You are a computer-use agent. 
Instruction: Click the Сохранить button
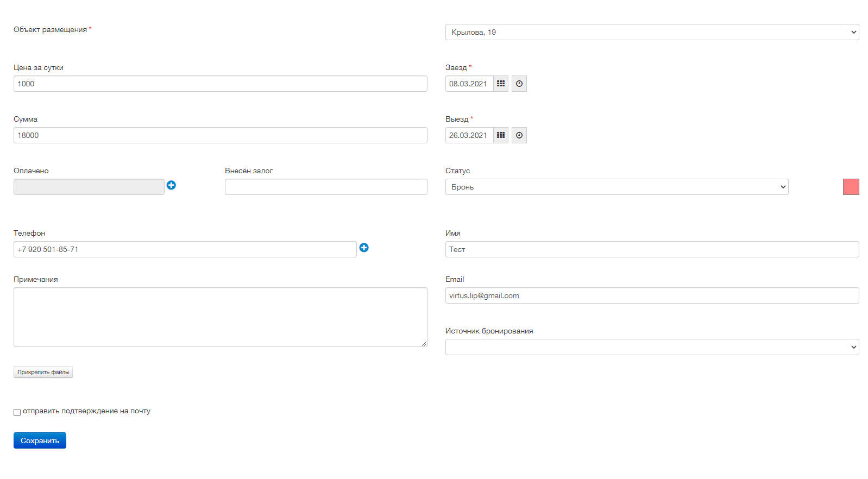coord(40,440)
